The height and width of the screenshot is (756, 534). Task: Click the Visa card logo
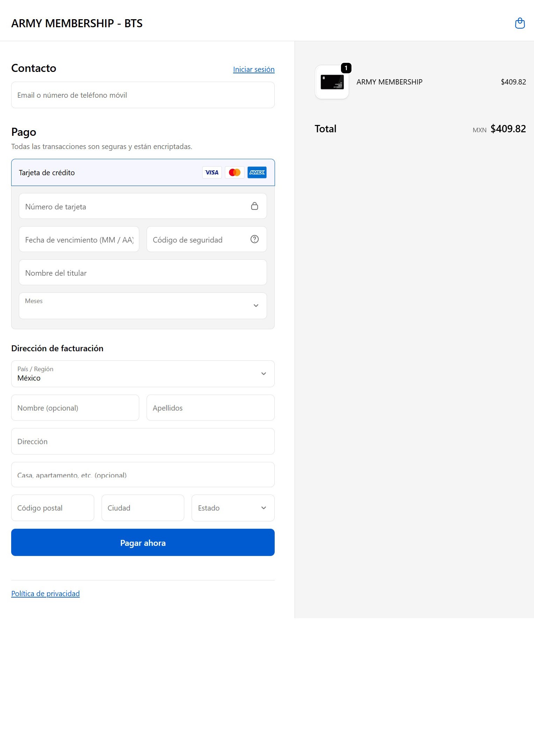coord(212,172)
